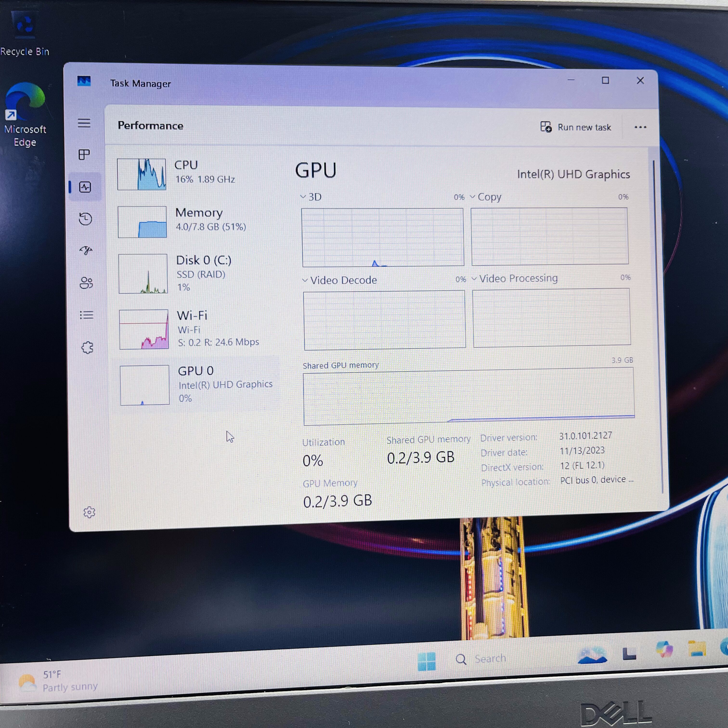Click the DirectX version value 12 (FL 12.1)
Viewport: 728px width, 728px height.
pos(582,465)
